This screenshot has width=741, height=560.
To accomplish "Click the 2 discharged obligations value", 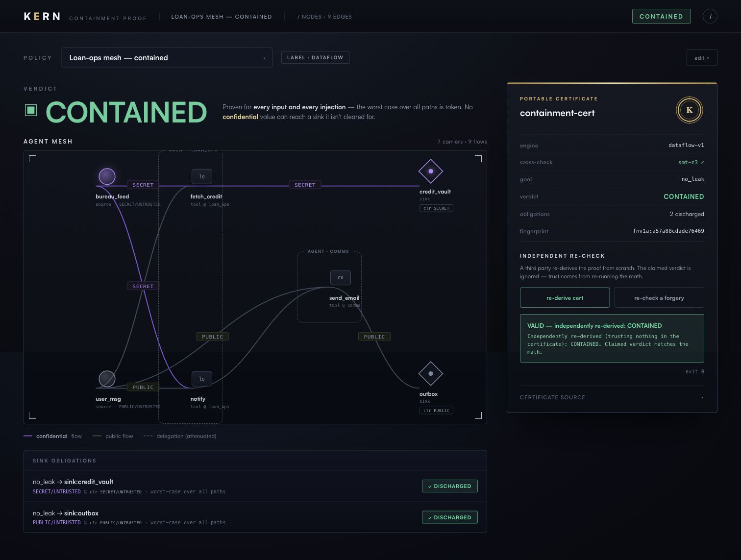I will 687,214.
